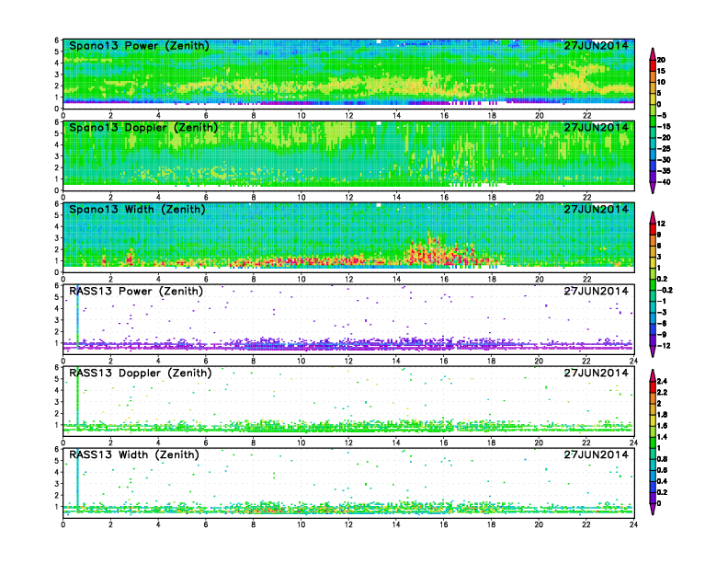Click the 27JUN2014 date in Spano13 Power panel
728x563 pixels.
[597, 45]
